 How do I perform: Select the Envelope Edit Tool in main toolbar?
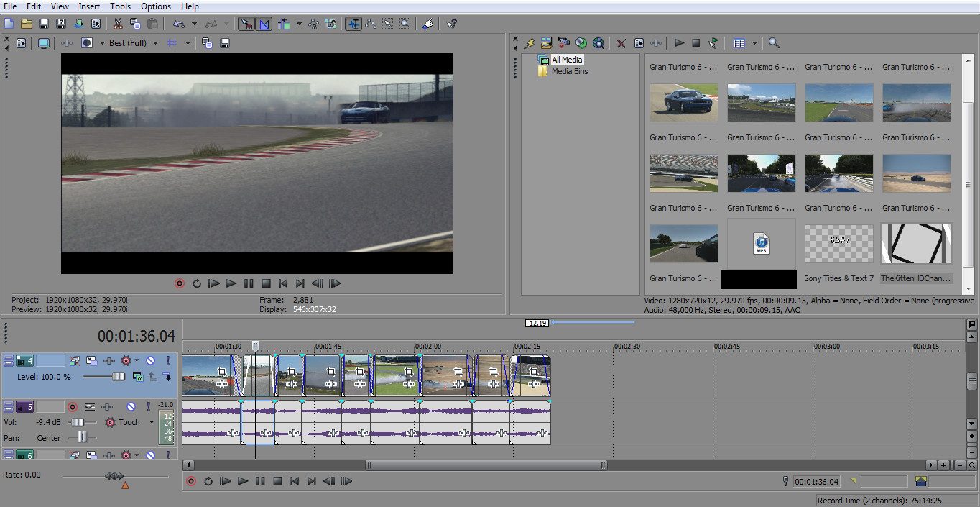[371, 24]
